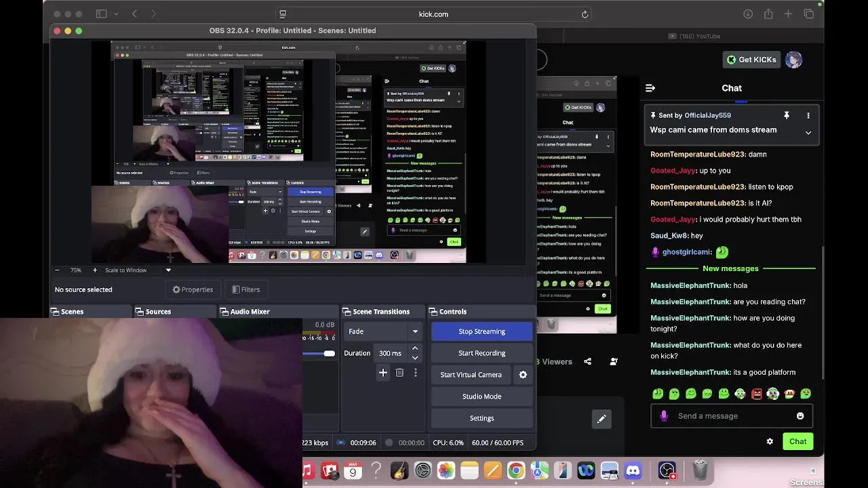Click the Kick chat scrollbar
This screenshot has width=868, height=488.
pyautogui.click(x=823, y=312)
